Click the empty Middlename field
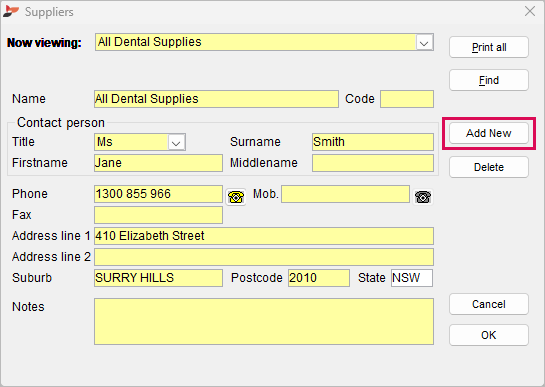 pos(373,163)
